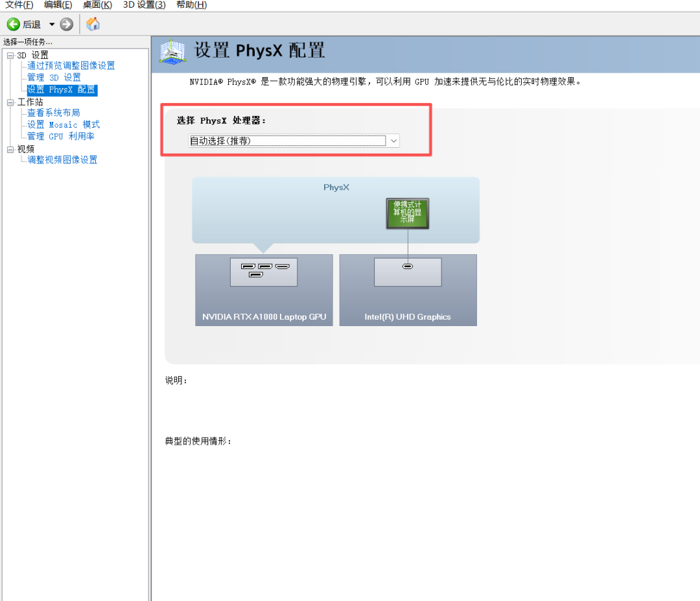Open 管理 3D 设置 page
The height and width of the screenshot is (601, 700).
[54, 77]
